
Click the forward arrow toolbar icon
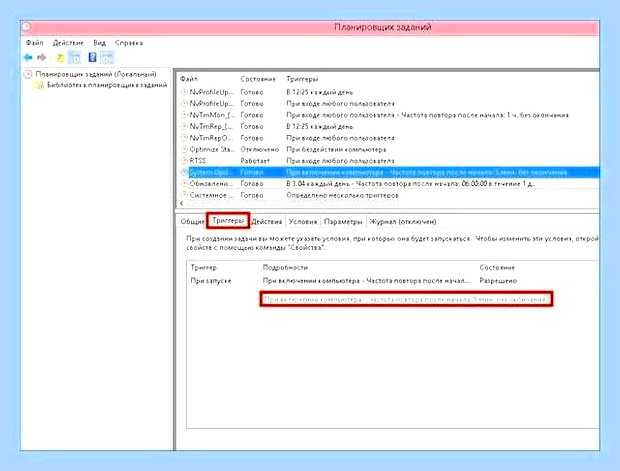click(x=42, y=58)
